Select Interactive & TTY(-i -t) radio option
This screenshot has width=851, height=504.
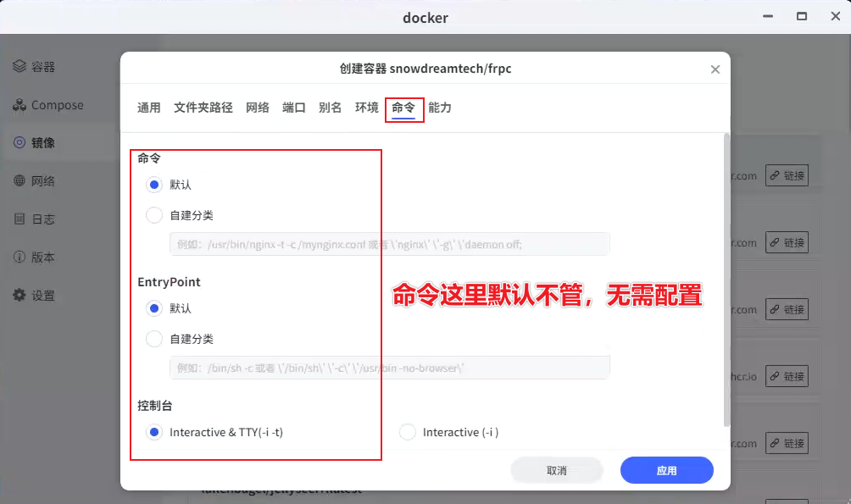154,432
